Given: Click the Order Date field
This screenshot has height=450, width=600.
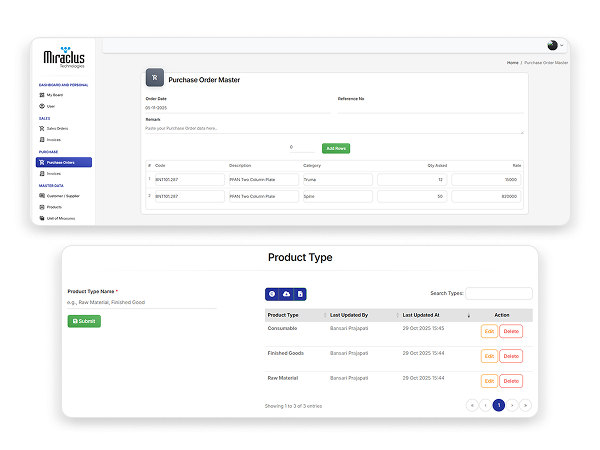Looking at the screenshot, I should tap(238, 108).
